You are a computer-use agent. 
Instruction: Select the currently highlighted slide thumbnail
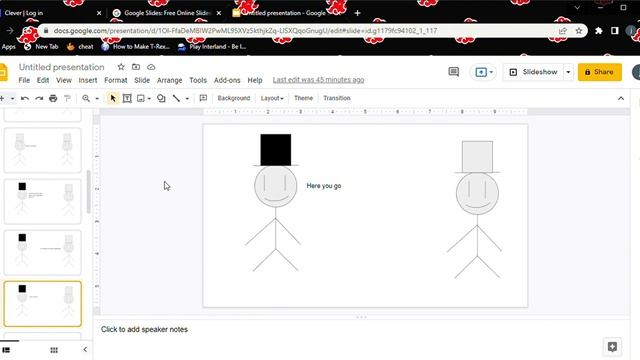(42, 304)
